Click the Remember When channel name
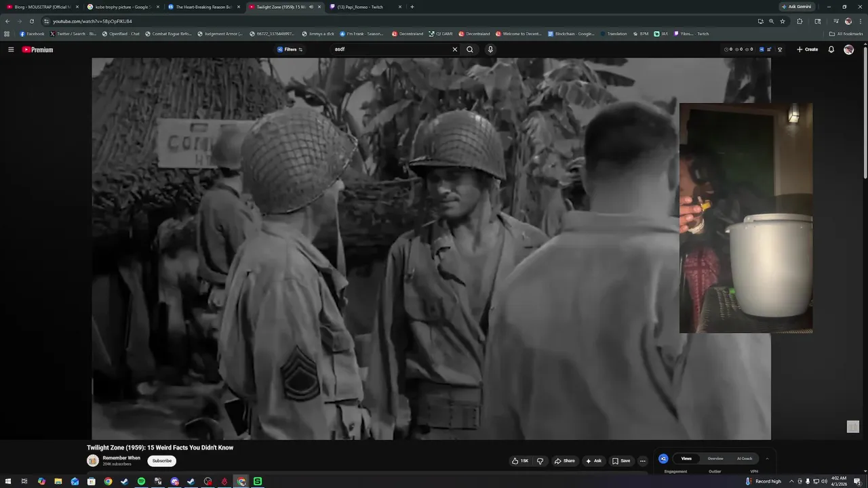The image size is (868, 488). [x=121, y=458]
